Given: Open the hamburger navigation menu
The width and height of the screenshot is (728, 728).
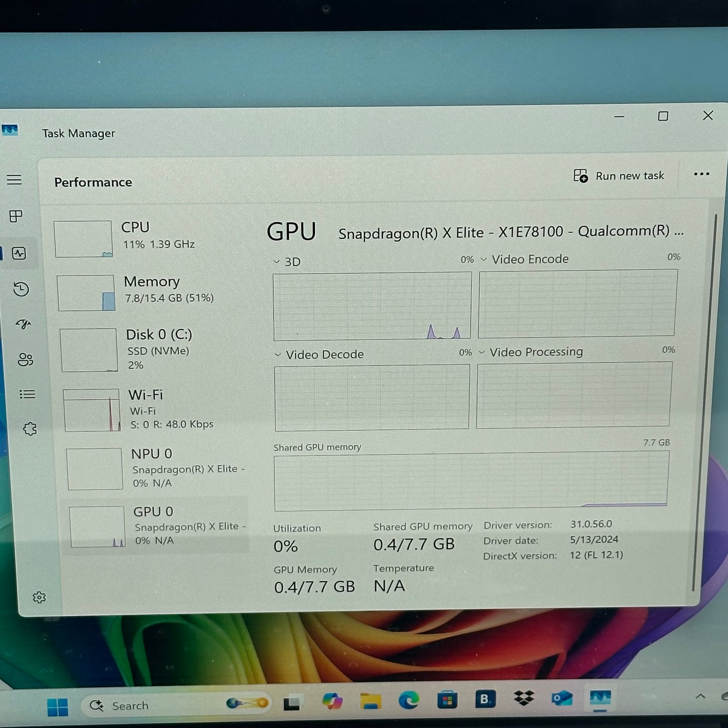Looking at the screenshot, I should [x=14, y=180].
